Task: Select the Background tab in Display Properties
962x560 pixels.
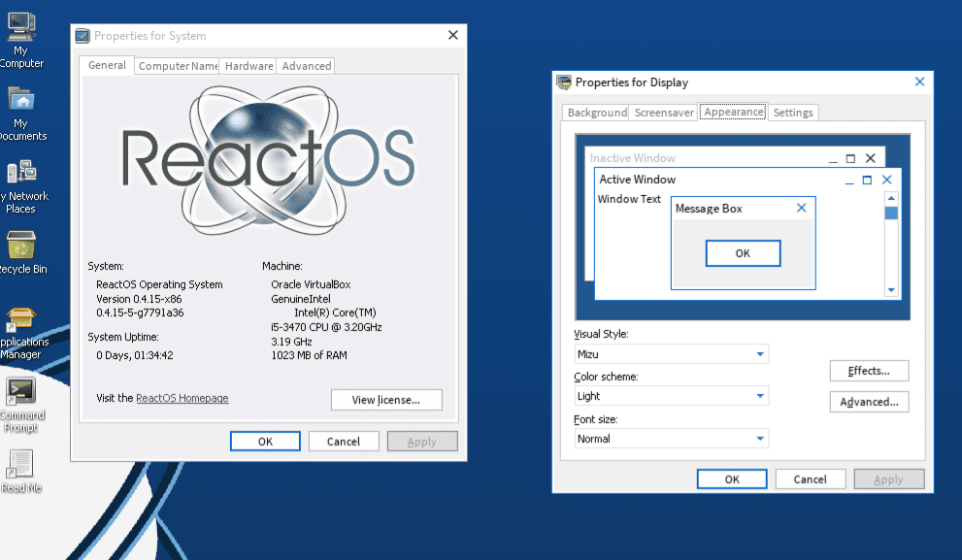Action: (595, 112)
